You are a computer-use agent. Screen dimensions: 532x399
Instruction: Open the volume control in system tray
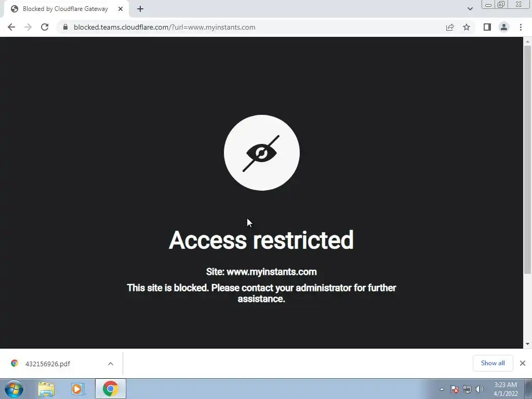pos(480,389)
